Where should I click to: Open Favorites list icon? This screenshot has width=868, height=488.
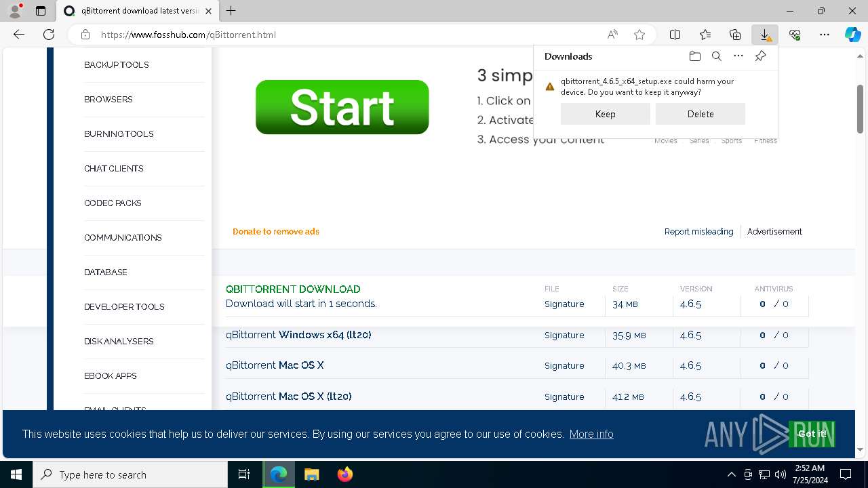(705, 35)
